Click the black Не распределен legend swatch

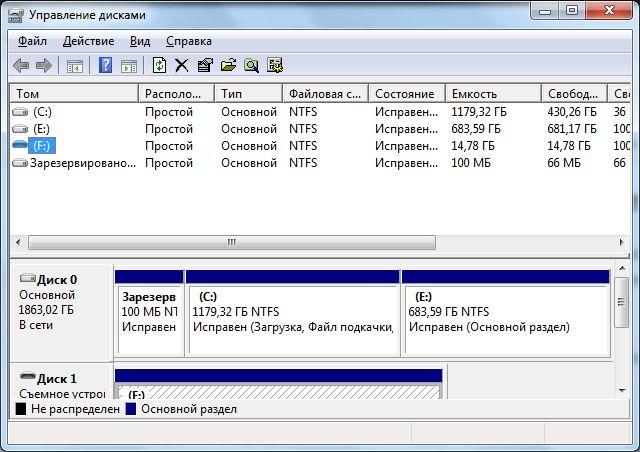click(x=21, y=409)
